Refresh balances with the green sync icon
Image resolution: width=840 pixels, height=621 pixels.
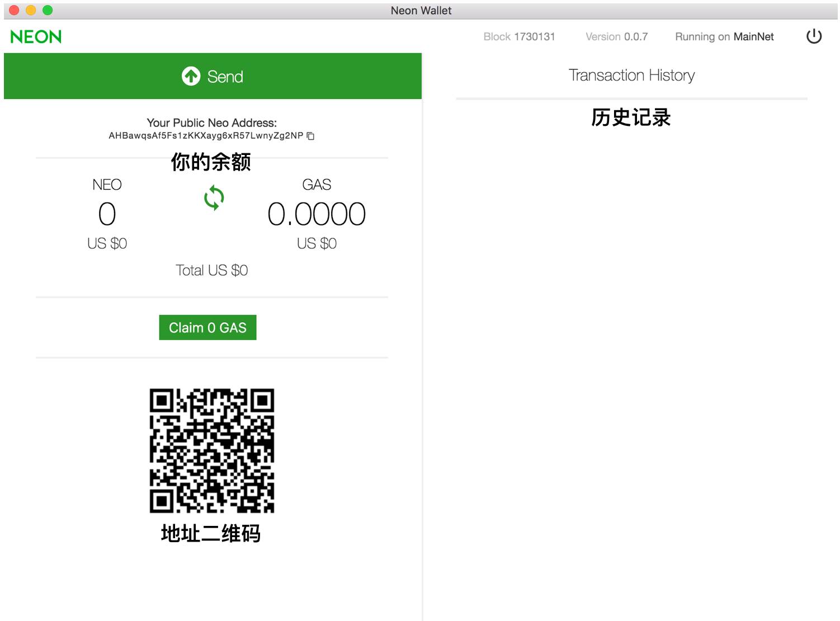(214, 198)
